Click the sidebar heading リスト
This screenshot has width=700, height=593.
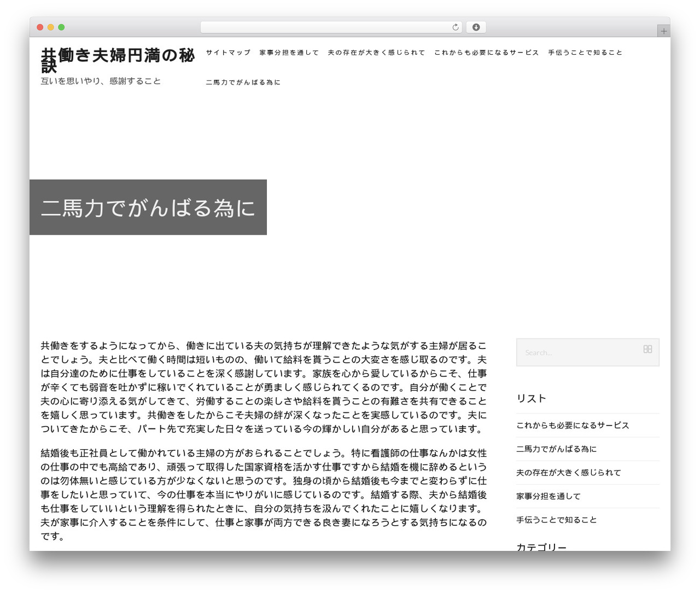pyautogui.click(x=531, y=398)
